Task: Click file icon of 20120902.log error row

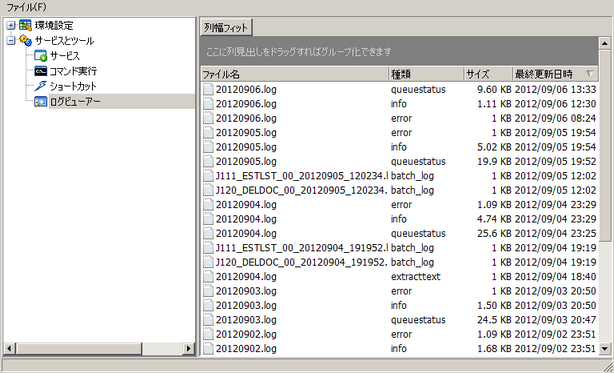Action: coord(208,334)
